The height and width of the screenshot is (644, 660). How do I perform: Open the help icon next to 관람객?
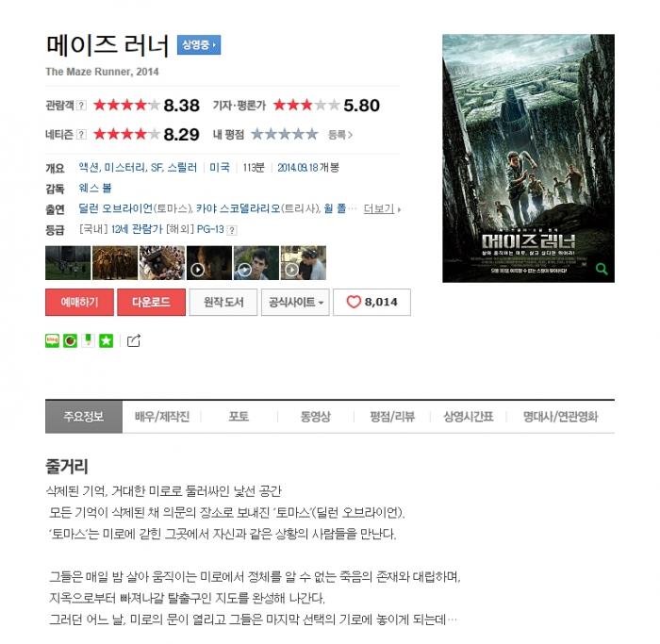tap(82, 106)
